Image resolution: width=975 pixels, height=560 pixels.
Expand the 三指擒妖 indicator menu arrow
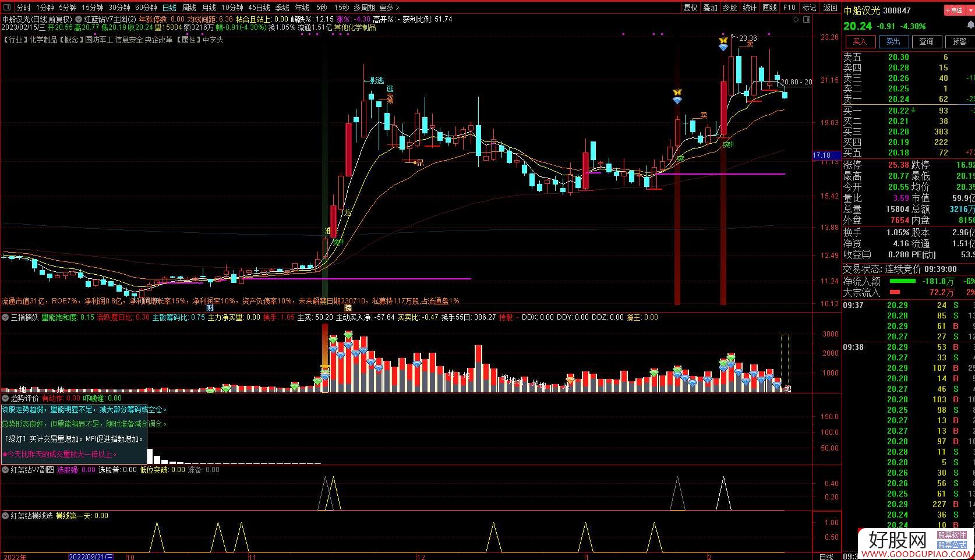click(6, 317)
